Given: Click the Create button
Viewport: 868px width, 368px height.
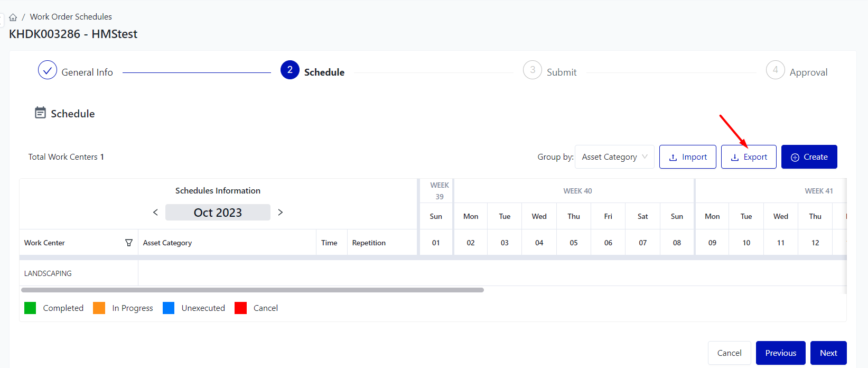Looking at the screenshot, I should click(809, 157).
